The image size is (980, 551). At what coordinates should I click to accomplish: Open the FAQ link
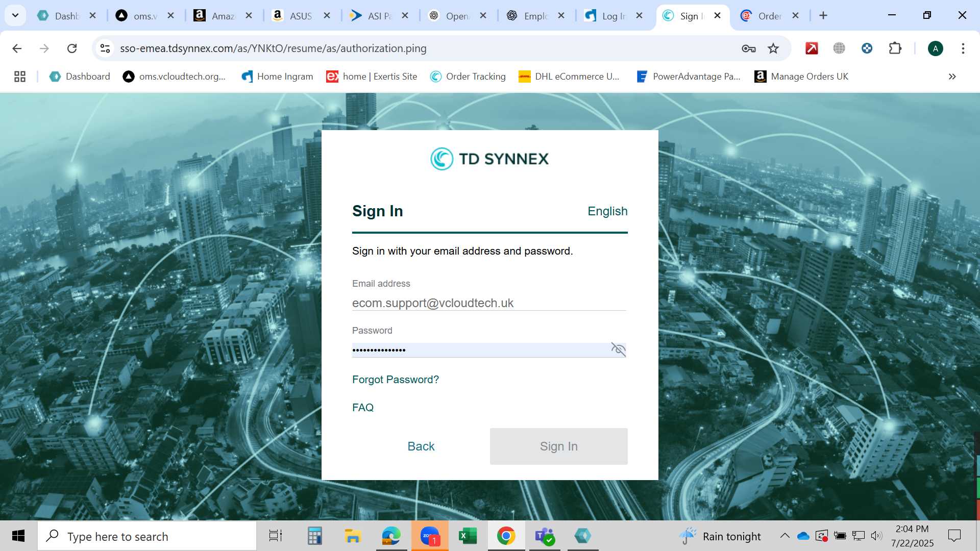click(363, 408)
